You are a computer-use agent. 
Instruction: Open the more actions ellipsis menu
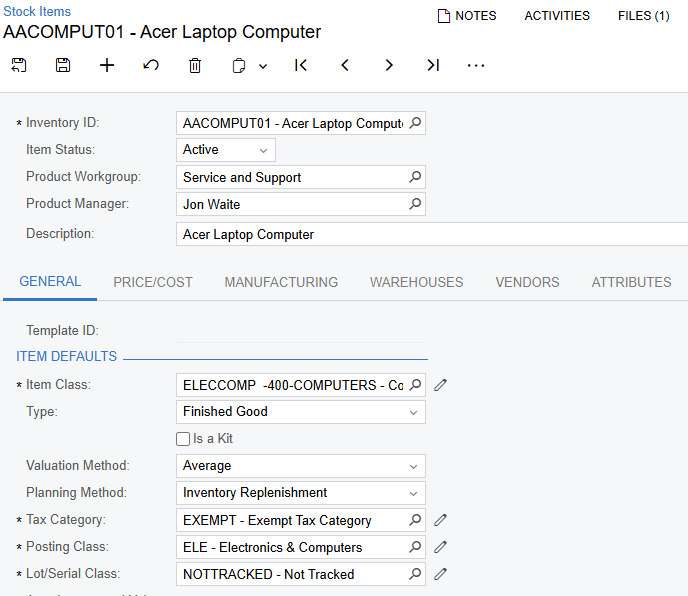click(476, 66)
